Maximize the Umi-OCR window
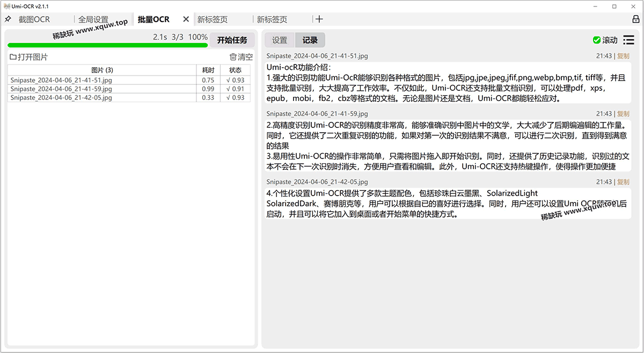 (614, 6)
